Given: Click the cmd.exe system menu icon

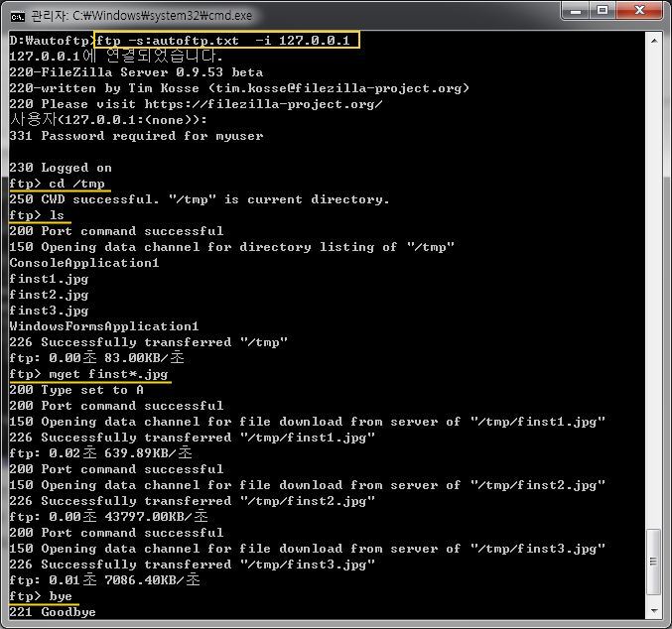Looking at the screenshot, I should tap(18, 16).
